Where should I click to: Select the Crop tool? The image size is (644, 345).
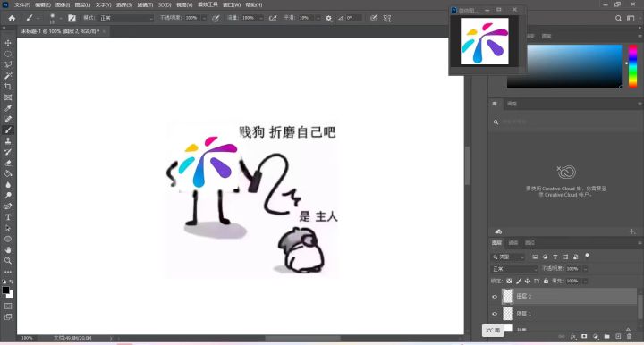[8, 87]
